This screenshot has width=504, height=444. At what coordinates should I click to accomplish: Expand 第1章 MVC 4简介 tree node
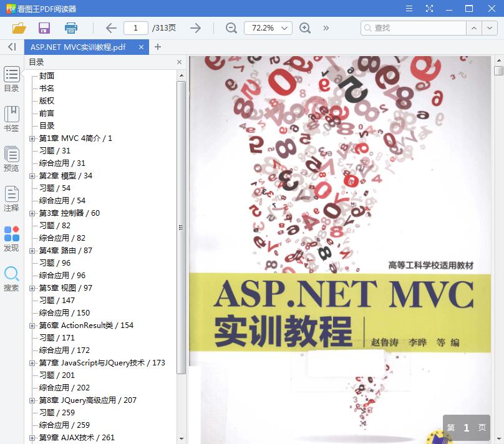(32, 138)
